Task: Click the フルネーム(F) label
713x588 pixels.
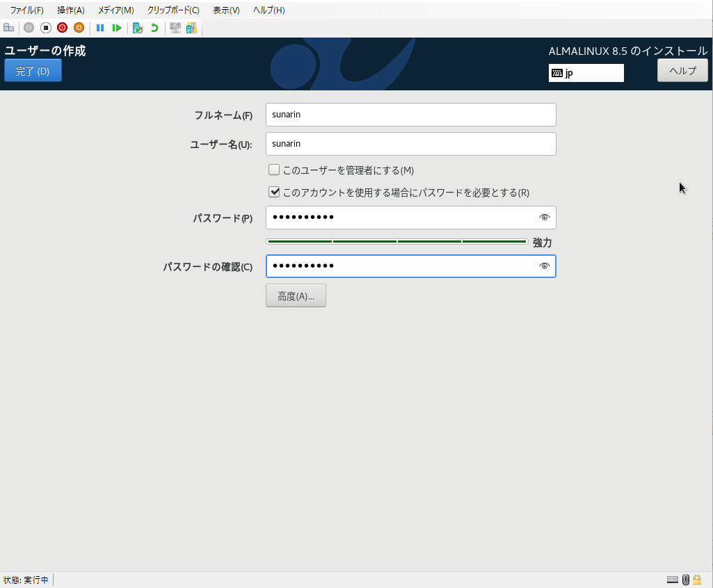Action: pyautogui.click(x=223, y=115)
